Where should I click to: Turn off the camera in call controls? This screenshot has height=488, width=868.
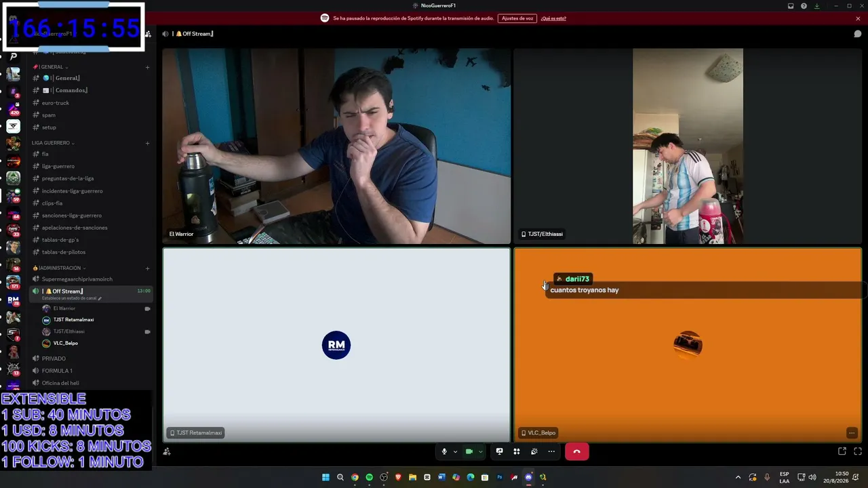(469, 451)
